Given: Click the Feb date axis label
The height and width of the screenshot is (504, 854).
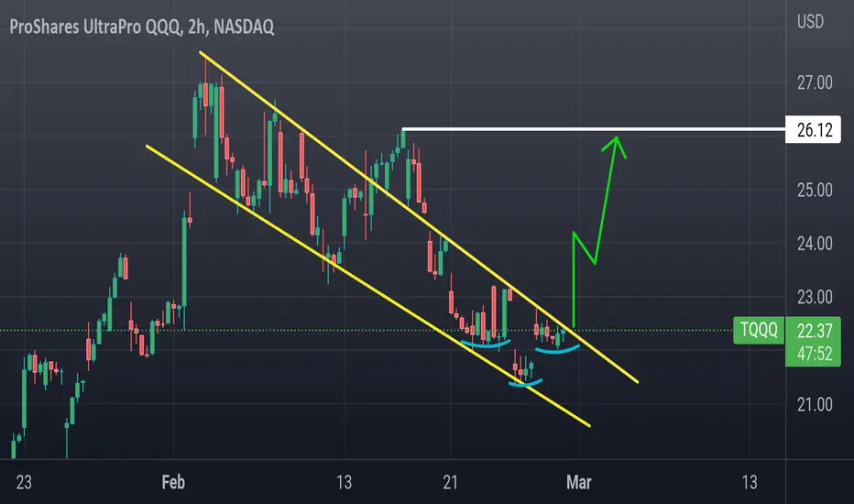Looking at the screenshot, I should tap(173, 482).
